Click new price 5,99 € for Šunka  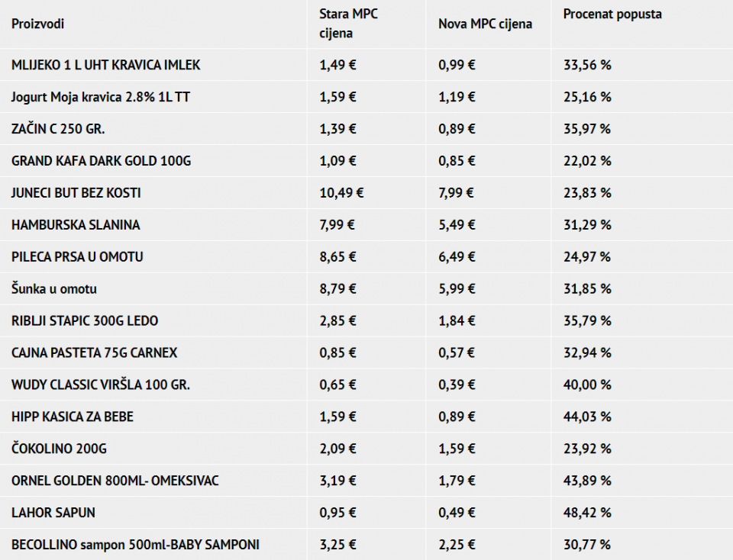coord(457,290)
